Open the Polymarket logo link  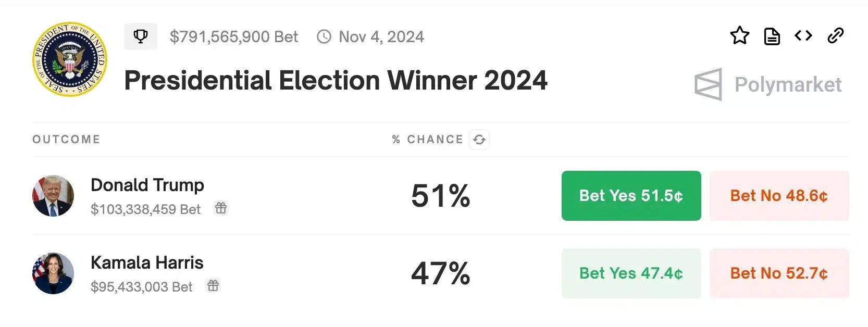[768, 84]
